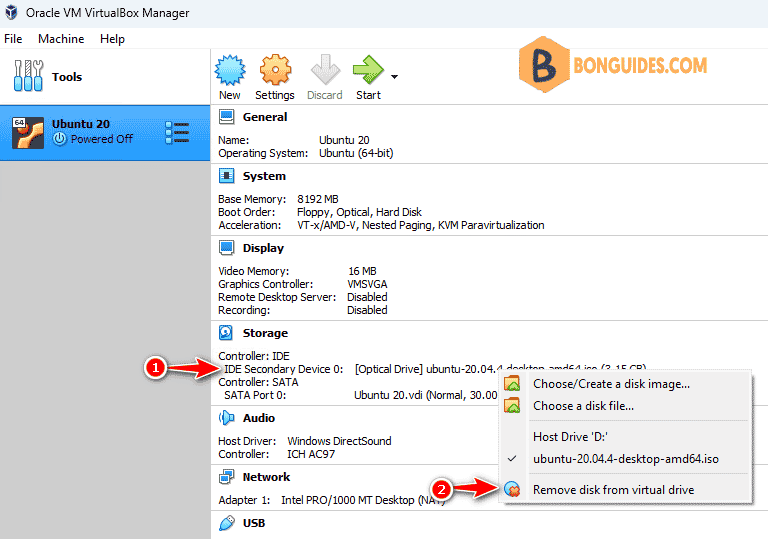Select the Ubuntu 20 virtual machine
Image resolution: width=768 pixels, height=539 pixels.
pyautogui.click(x=105, y=132)
